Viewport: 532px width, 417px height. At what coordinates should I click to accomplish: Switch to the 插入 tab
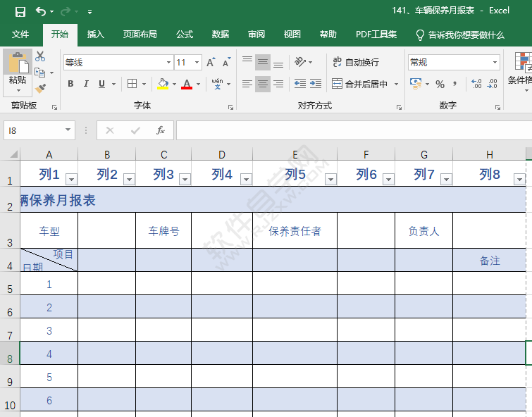click(95, 35)
